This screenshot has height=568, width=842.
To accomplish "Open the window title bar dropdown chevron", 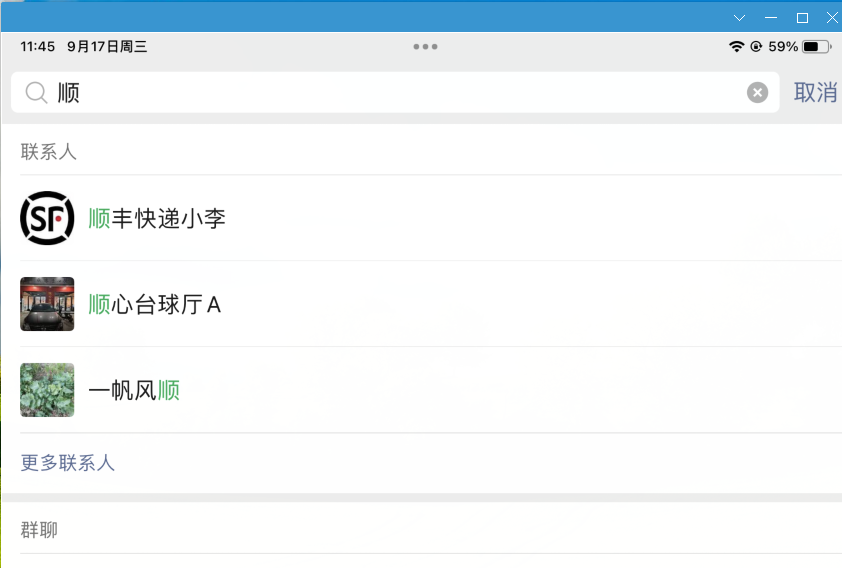I will 739,18.
